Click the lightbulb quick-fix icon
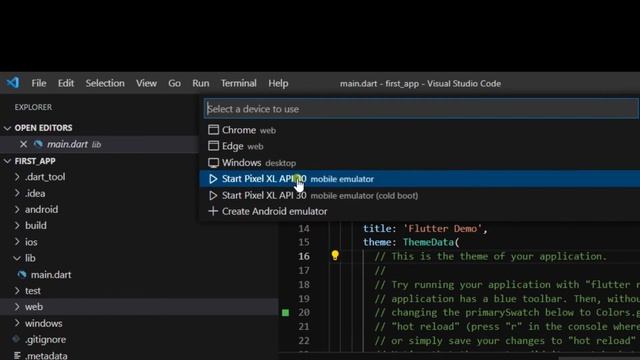640x360 pixels. click(335, 256)
